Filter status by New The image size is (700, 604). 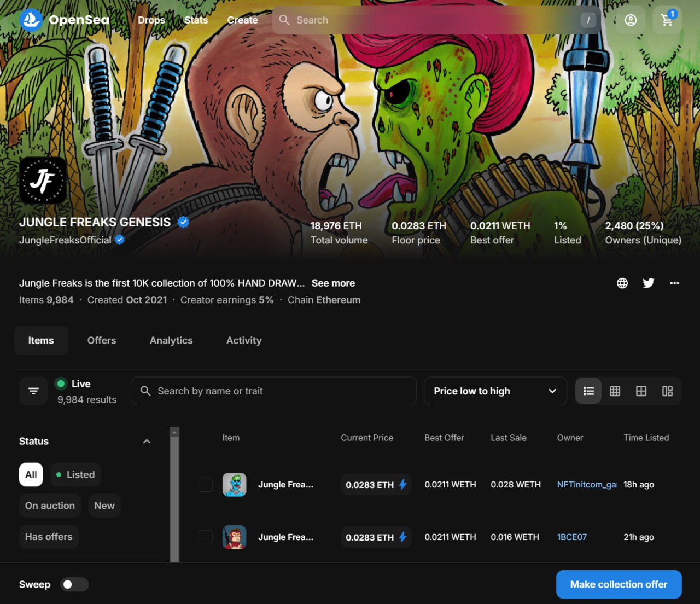104,506
